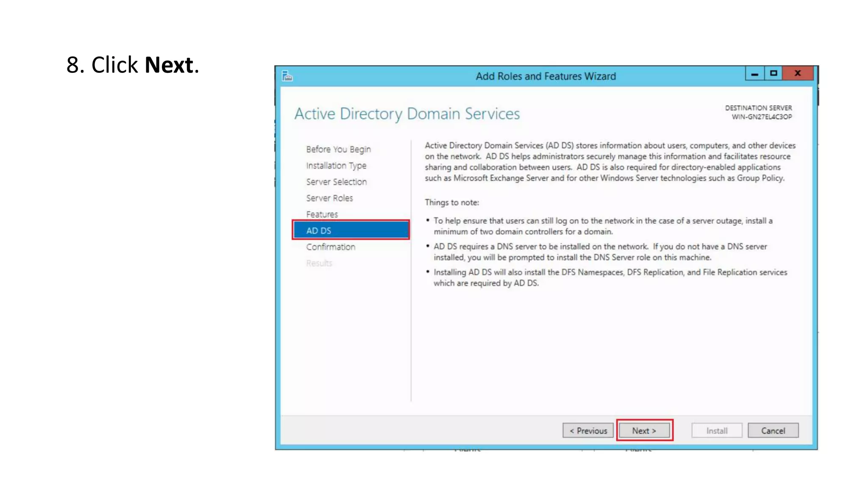868x488 pixels.
Task: Cancel the wizard
Action: pos(773,430)
